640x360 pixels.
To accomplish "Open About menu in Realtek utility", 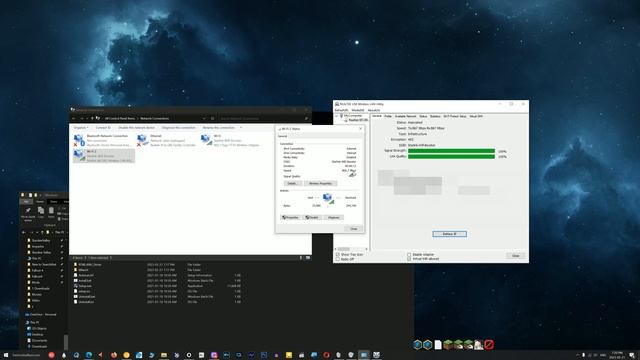I will point(374,110).
